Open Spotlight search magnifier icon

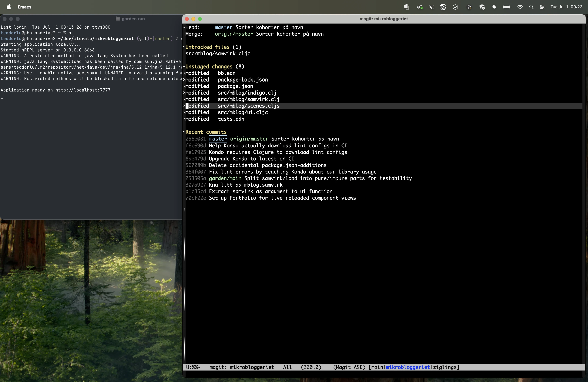click(531, 7)
